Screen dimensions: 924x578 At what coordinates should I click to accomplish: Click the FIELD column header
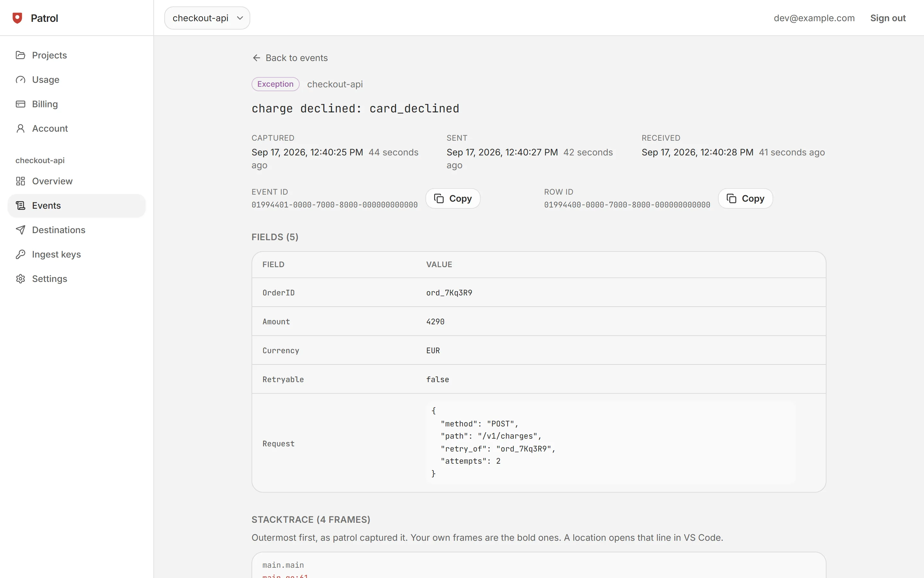click(x=273, y=265)
